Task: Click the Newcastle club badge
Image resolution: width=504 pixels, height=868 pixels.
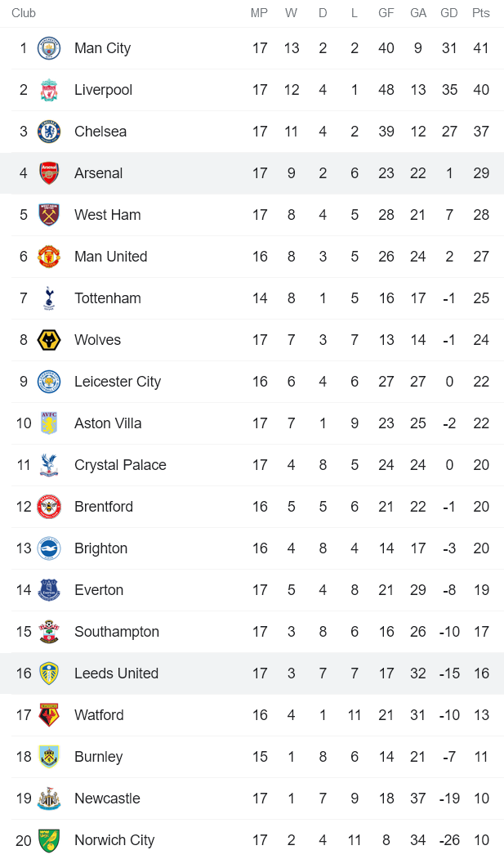Action: (49, 799)
